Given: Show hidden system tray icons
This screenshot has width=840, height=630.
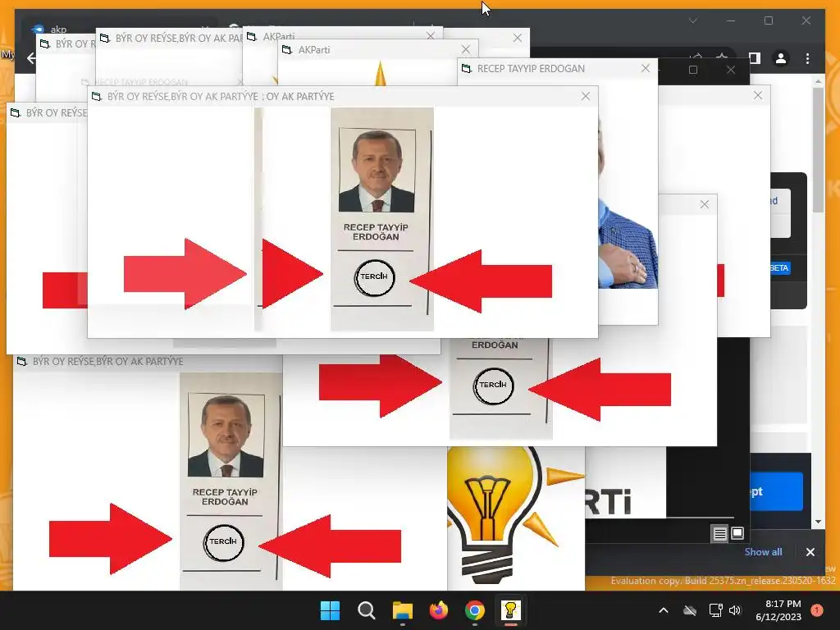Looking at the screenshot, I should tap(663, 610).
